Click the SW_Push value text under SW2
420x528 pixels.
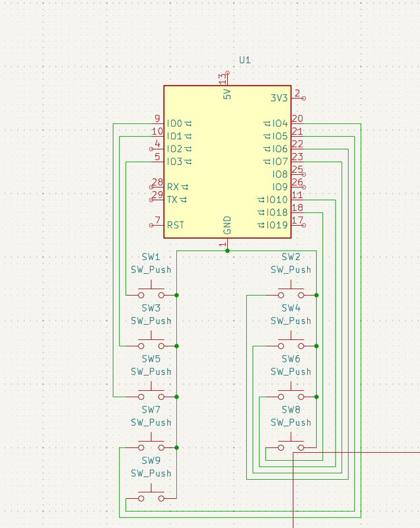291,270
